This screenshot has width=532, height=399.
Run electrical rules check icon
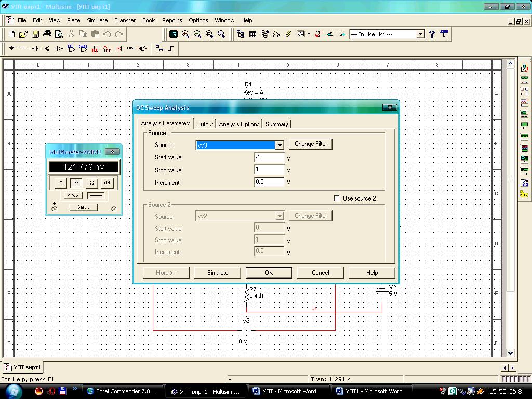[318, 34]
